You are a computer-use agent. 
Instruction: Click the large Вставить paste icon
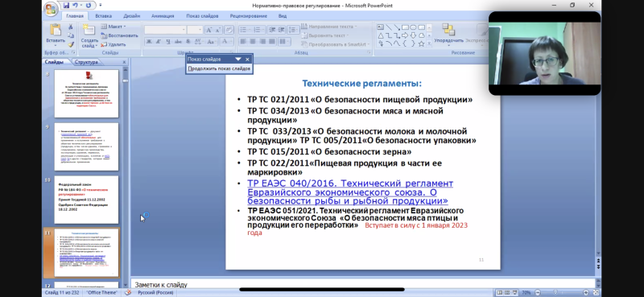pyautogui.click(x=55, y=30)
